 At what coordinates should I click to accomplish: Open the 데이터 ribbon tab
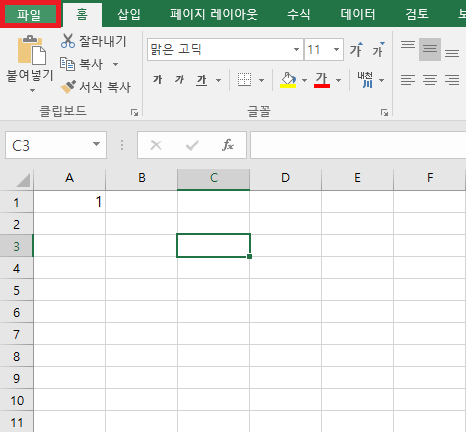(x=358, y=14)
